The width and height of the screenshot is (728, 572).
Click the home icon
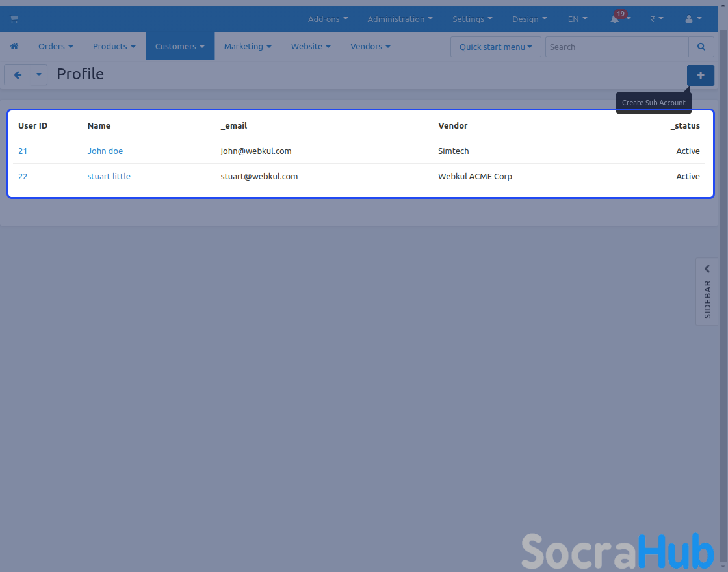click(14, 47)
